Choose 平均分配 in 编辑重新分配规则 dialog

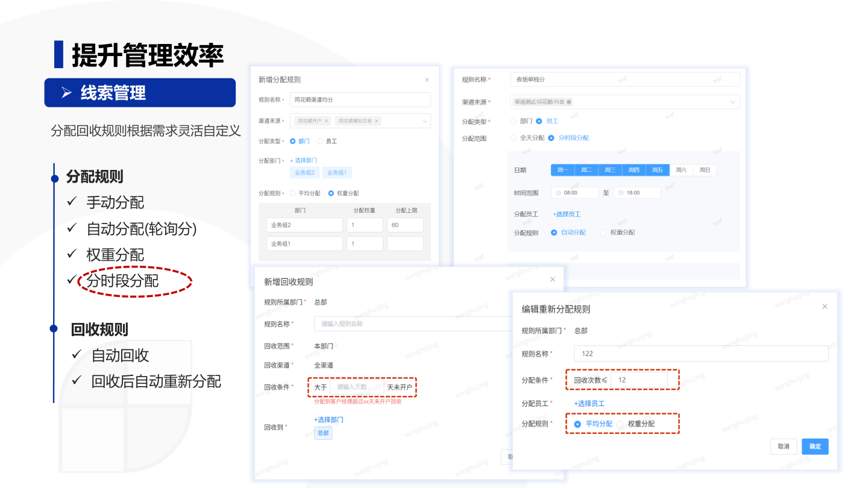click(x=577, y=424)
